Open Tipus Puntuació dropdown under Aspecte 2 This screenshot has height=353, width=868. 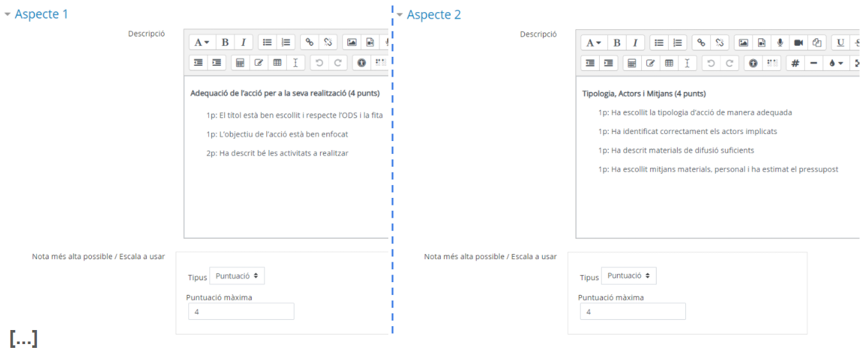pyautogui.click(x=628, y=276)
